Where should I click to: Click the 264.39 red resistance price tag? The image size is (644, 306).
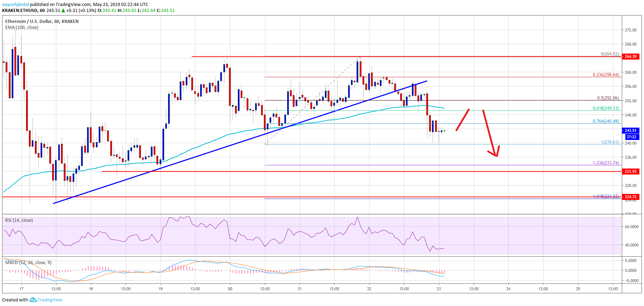pos(630,56)
